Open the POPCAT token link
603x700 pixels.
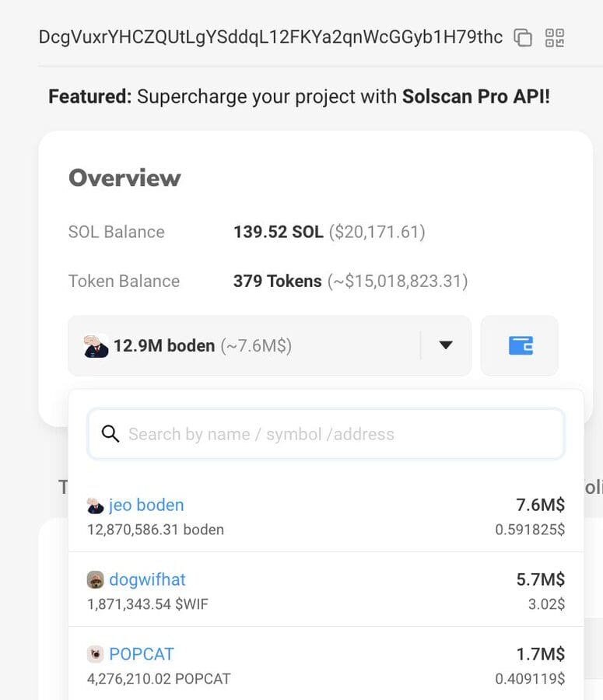coord(141,654)
